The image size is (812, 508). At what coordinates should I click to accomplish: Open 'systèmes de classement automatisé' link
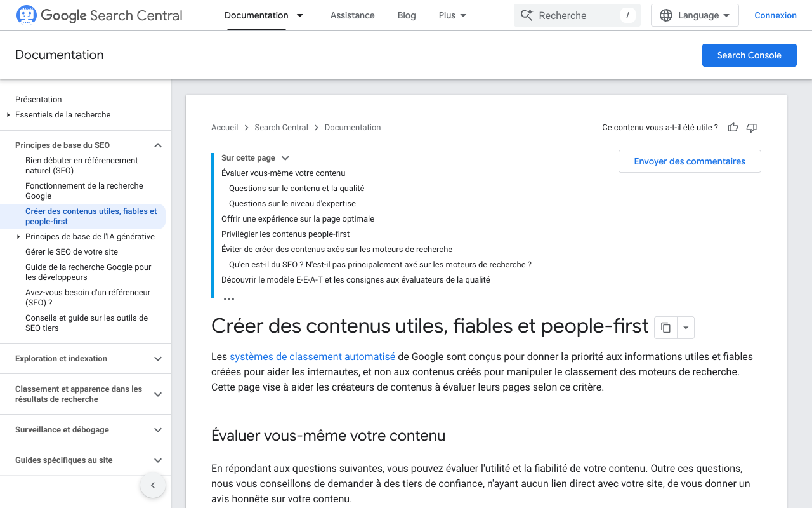312,357
